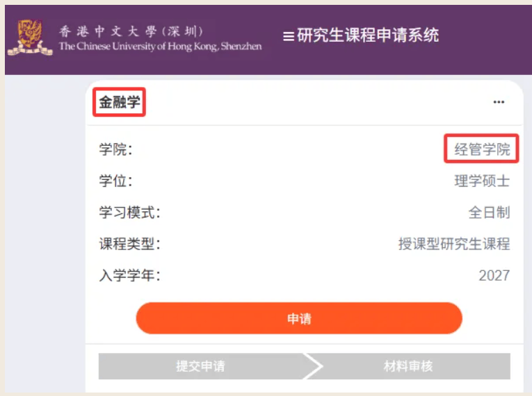This screenshot has height=396, width=532.
Task: Click the 香港中文大學(深圳) Chinese name text
Action: click(x=131, y=31)
